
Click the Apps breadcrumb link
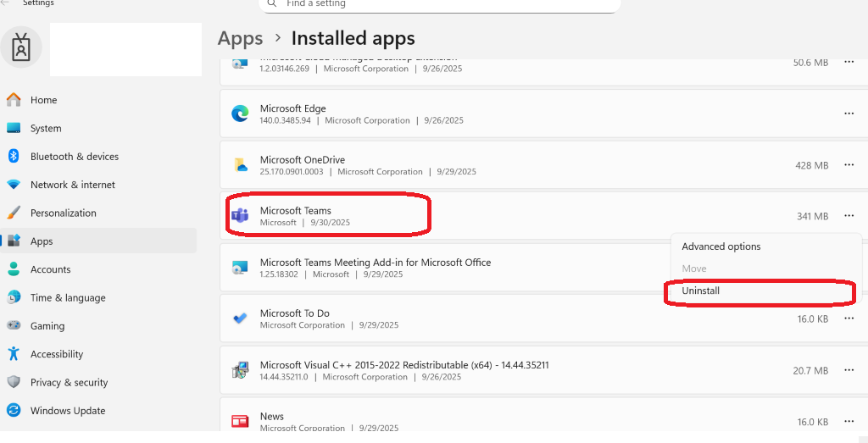point(240,39)
